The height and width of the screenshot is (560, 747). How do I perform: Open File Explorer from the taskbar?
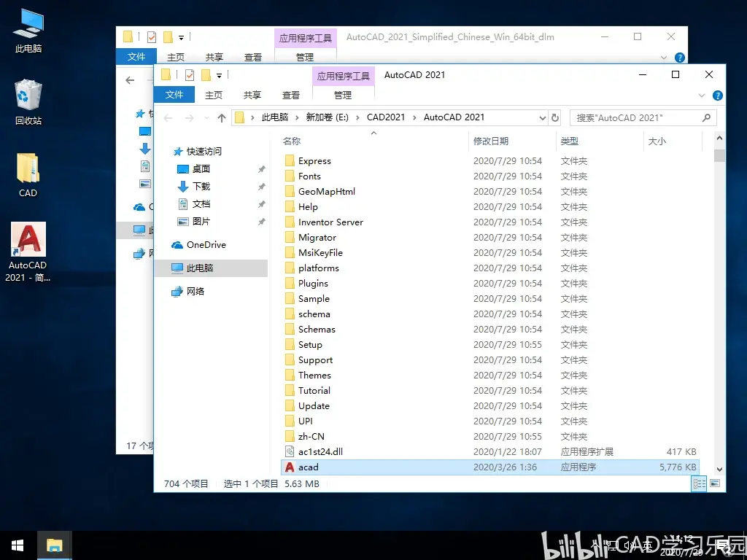[x=54, y=545]
